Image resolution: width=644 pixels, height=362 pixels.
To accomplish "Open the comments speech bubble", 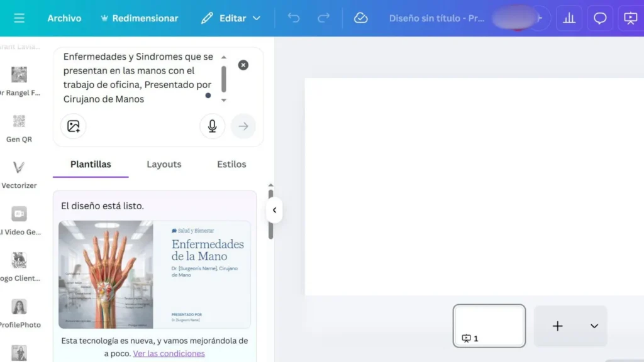I will (x=600, y=18).
